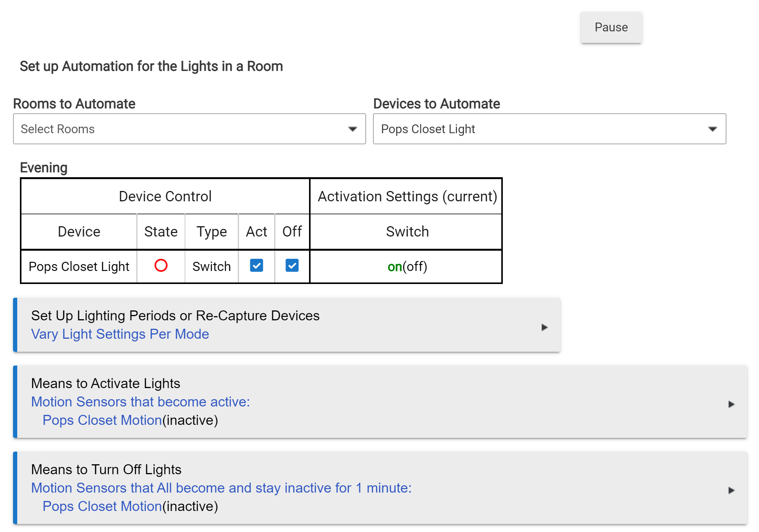
Task: Click Motion Sensors that become active
Action: click(x=140, y=402)
